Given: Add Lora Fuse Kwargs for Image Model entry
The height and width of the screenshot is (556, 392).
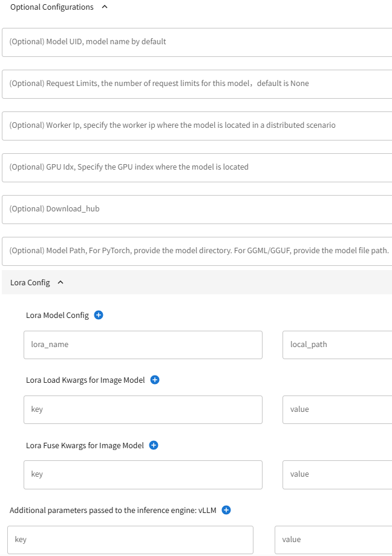Looking at the screenshot, I should (154, 445).
